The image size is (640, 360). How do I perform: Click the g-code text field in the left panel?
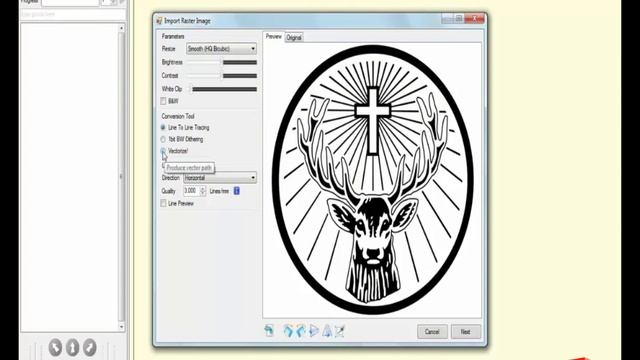73,14
